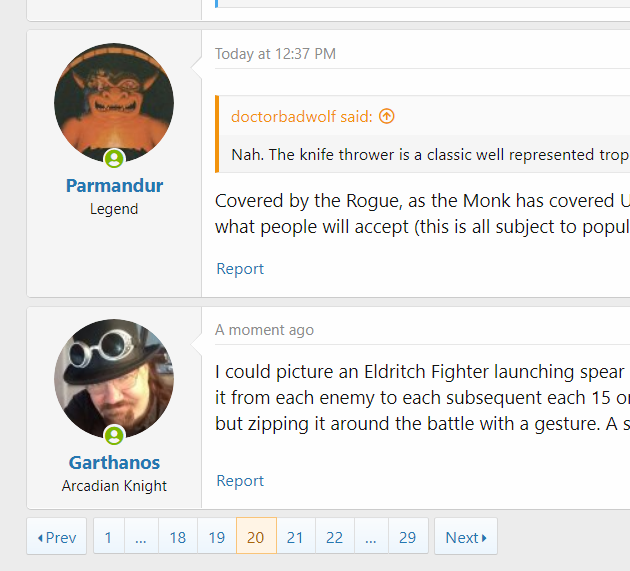Click Garthanos's green online status icon

coord(114,435)
